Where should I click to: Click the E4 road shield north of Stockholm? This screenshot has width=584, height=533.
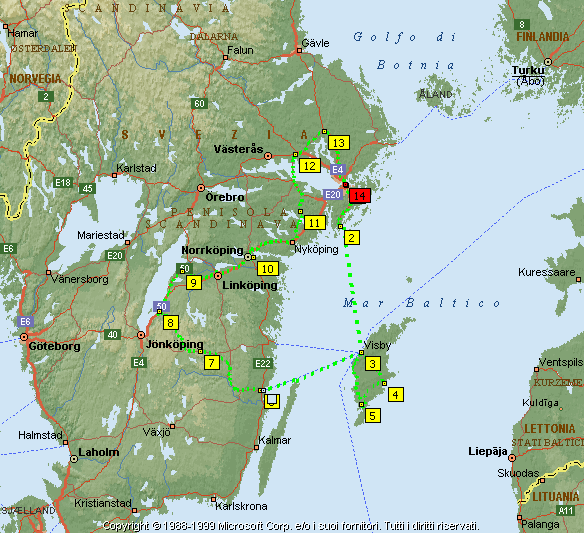338,169
